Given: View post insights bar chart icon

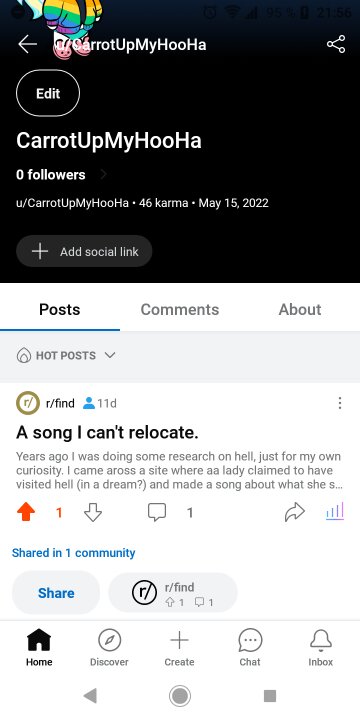Looking at the screenshot, I should coord(335,511).
